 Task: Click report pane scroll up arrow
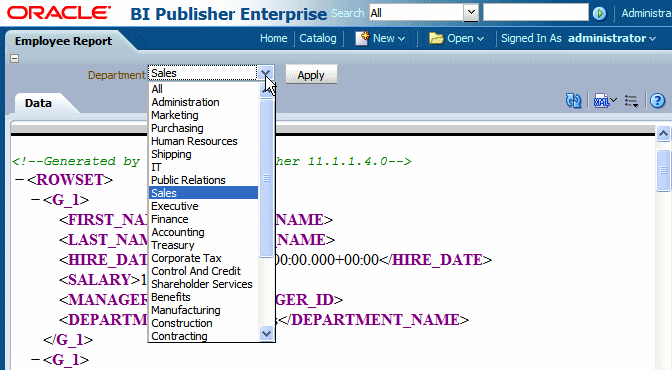[x=663, y=134]
